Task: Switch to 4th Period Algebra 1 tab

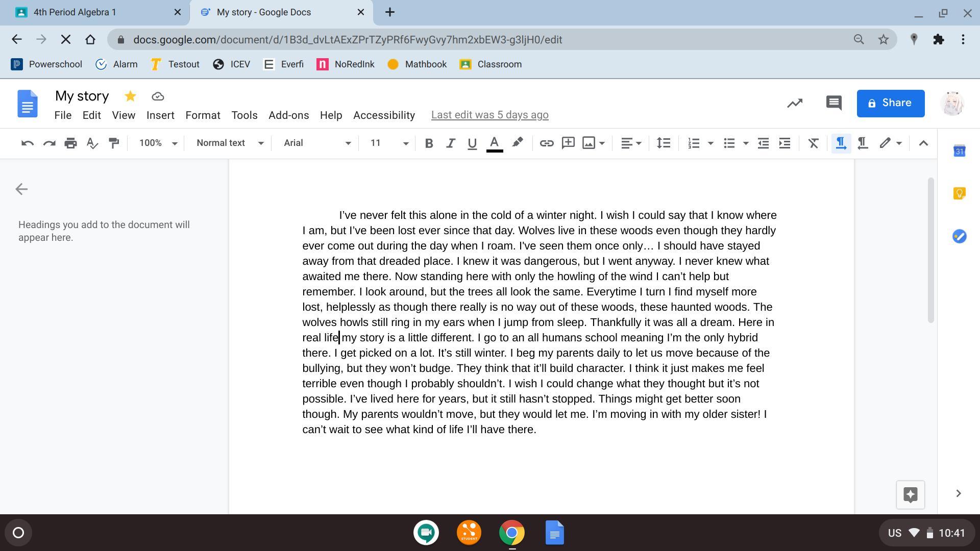Action: 75,12
